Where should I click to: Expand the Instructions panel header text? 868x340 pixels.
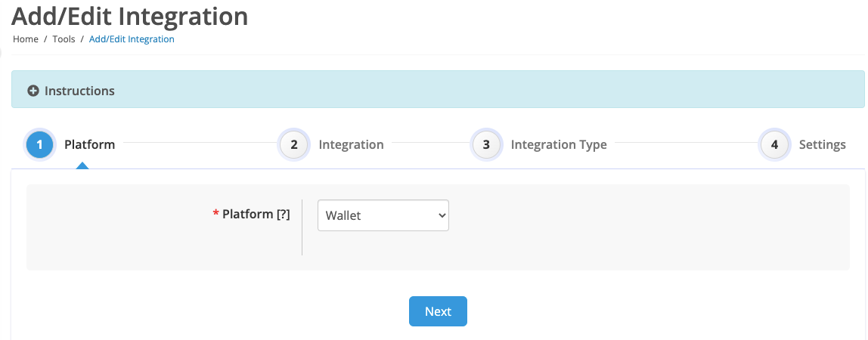[x=79, y=91]
